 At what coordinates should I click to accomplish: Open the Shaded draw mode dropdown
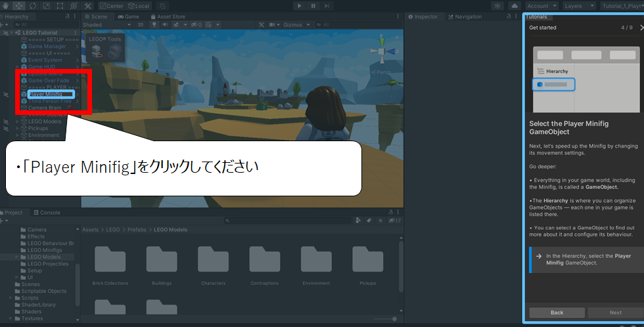pos(106,24)
